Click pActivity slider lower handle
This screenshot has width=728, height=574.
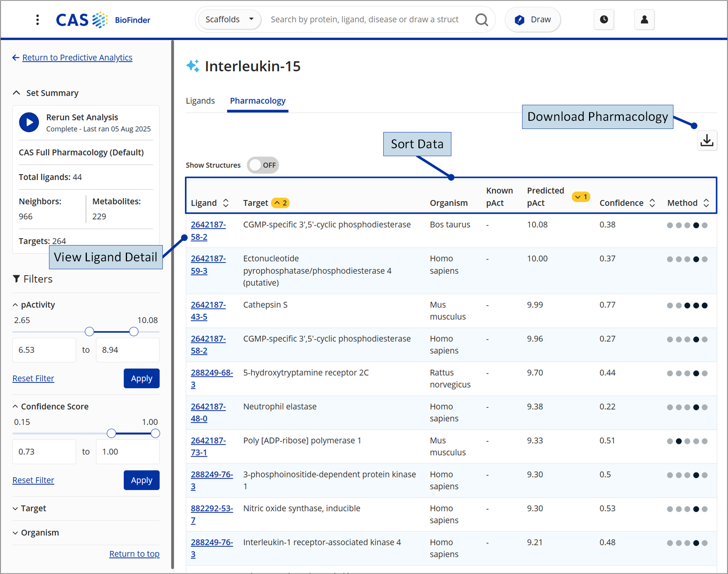tap(89, 332)
